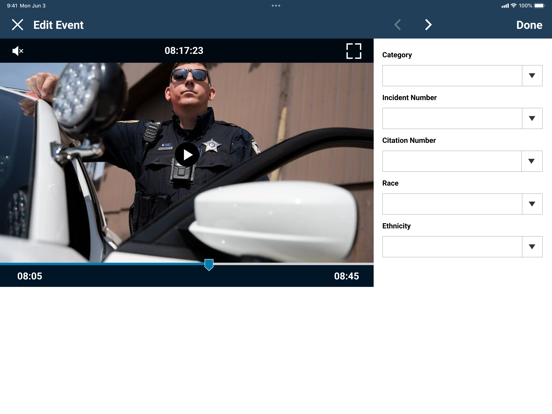Go to the previous event arrow

coord(398,25)
